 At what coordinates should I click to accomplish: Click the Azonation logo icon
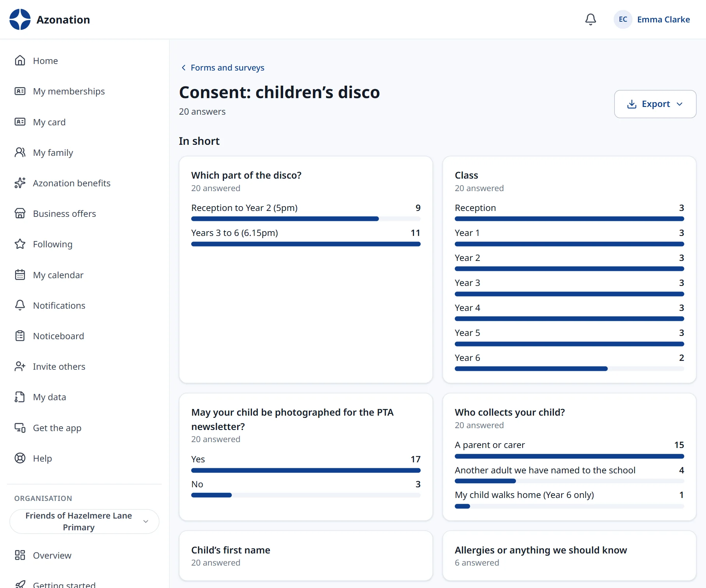coord(20,19)
